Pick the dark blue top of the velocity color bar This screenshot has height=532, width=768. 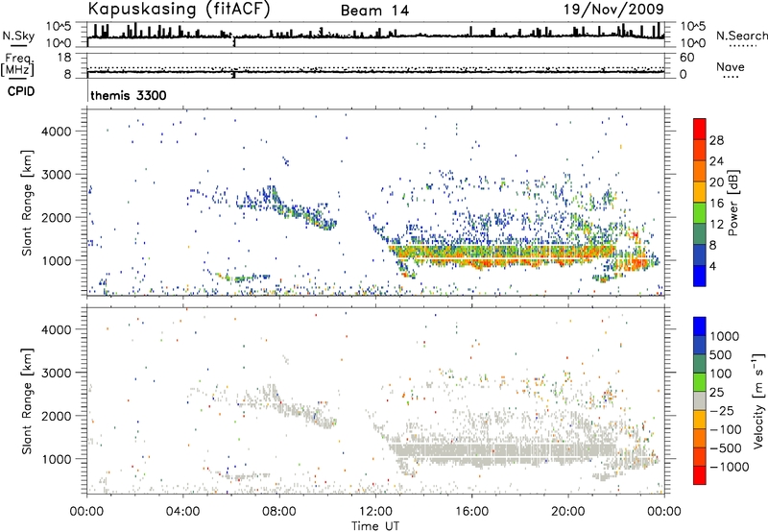click(x=700, y=325)
